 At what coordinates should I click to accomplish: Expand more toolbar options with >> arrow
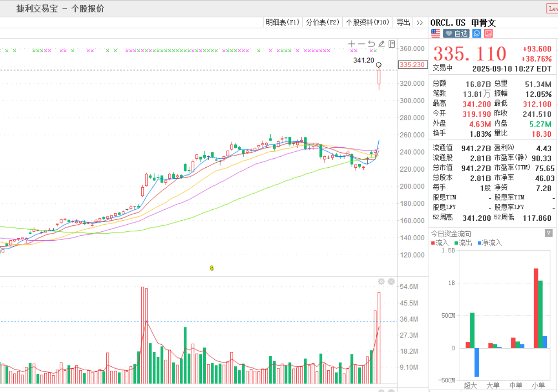pos(420,22)
